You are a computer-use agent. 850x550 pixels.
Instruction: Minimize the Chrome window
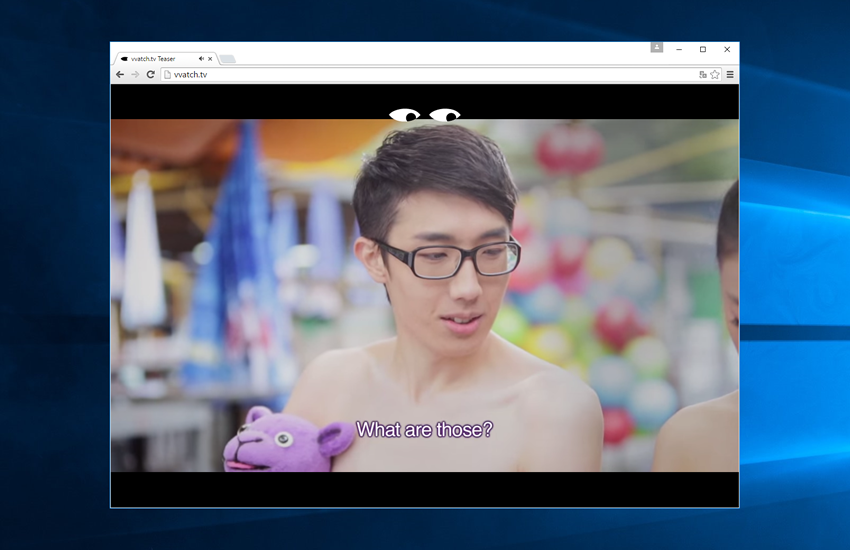click(x=679, y=49)
